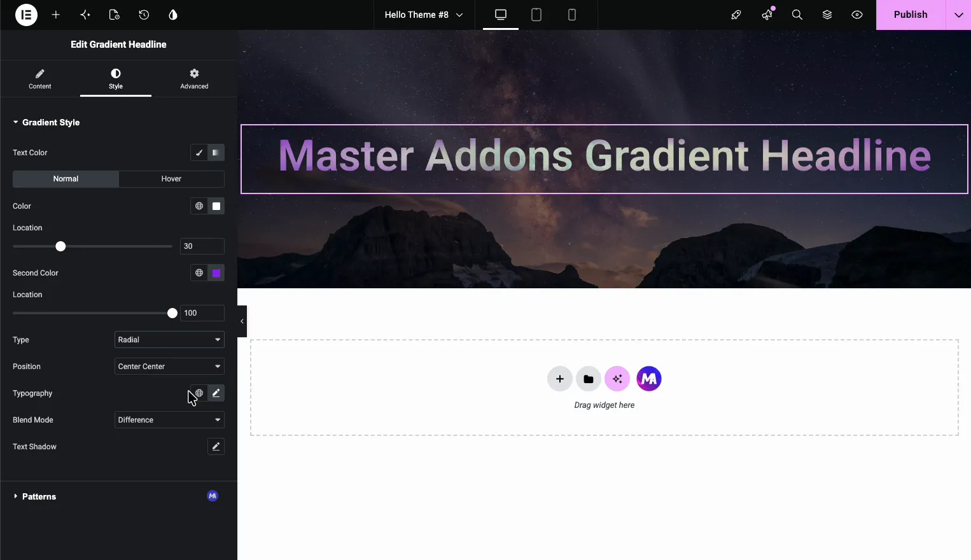The height and width of the screenshot is (560, 971).
Task: Click the Add Element plus icon
Action: 56,15
